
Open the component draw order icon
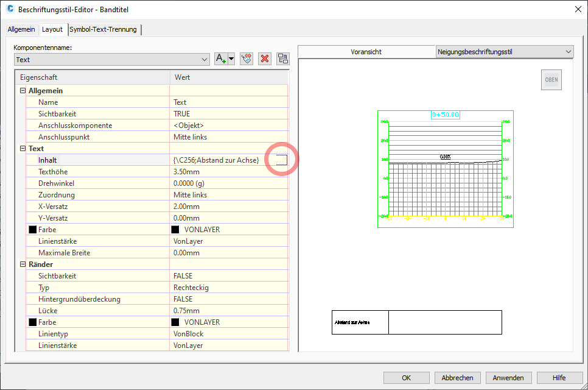point(283,58)
